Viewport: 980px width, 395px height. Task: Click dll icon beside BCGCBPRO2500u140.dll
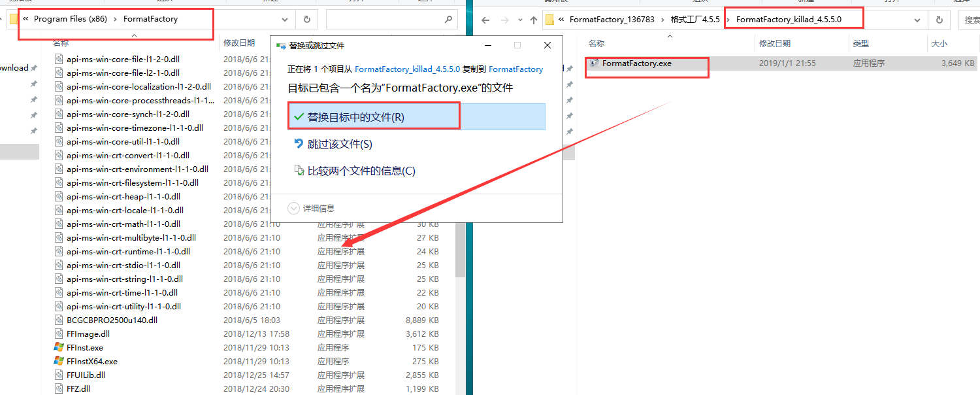click(59, 320)
